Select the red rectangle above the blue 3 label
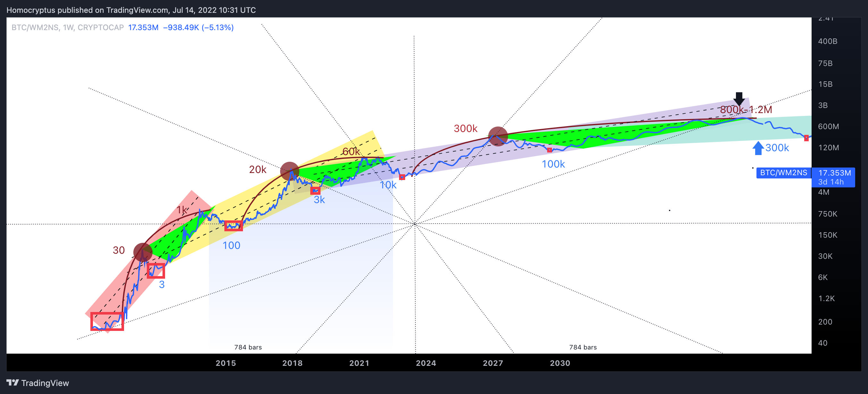Screen dimensions: 868x394 pos(156,270)
